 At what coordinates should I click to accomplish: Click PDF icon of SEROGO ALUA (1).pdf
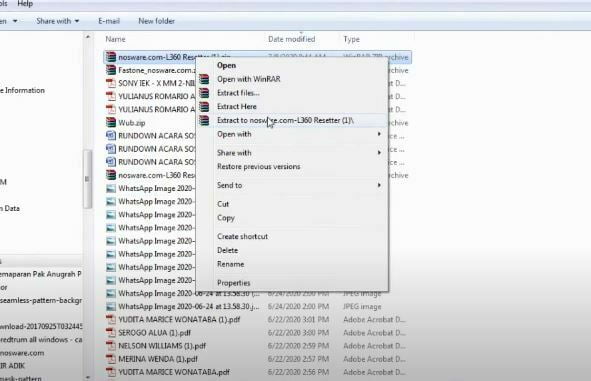coord(111,333)
